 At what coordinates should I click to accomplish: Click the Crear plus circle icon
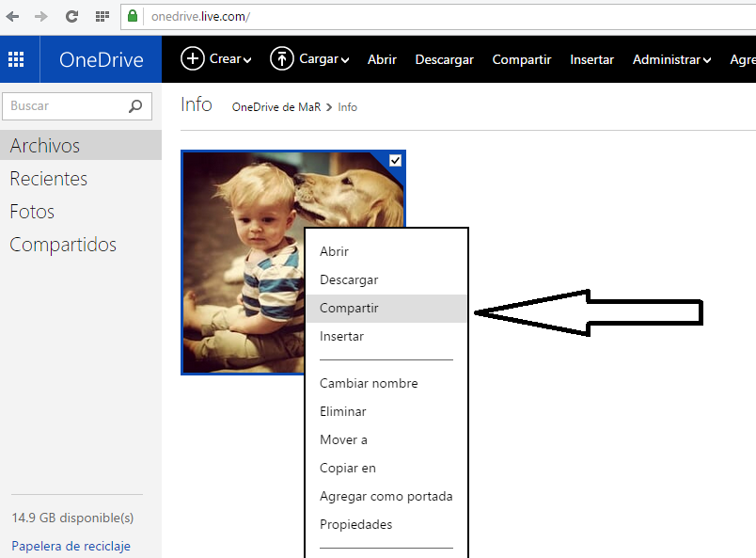[192, 58]
